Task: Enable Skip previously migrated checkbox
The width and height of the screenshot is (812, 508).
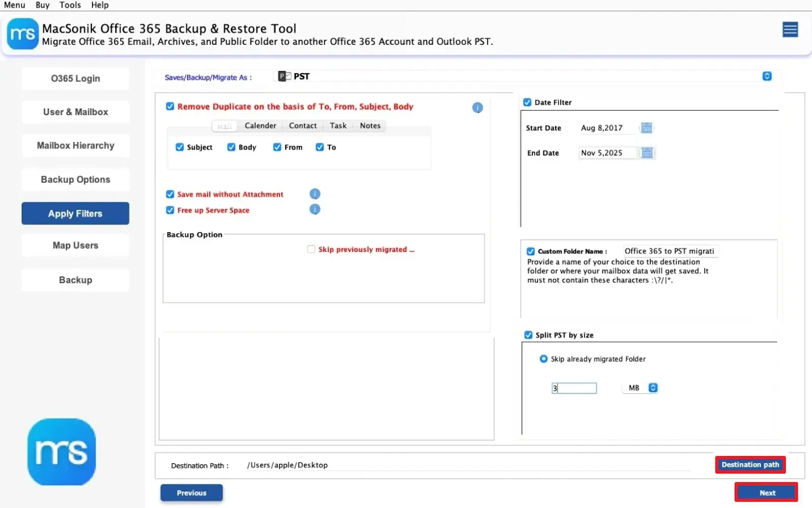Action: [x=311, y=249]
